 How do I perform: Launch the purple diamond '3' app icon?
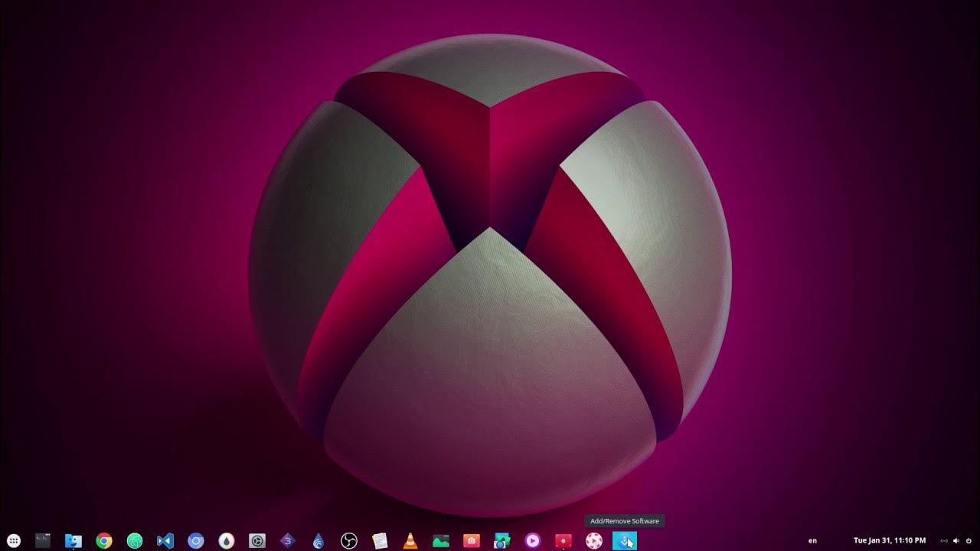(x=288, y=541)
